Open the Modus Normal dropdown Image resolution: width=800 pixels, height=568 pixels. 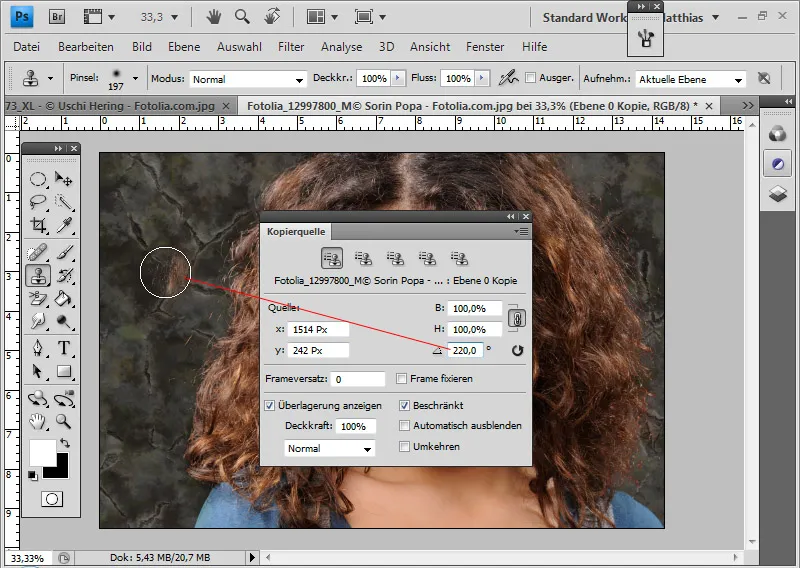coord(248,79)
